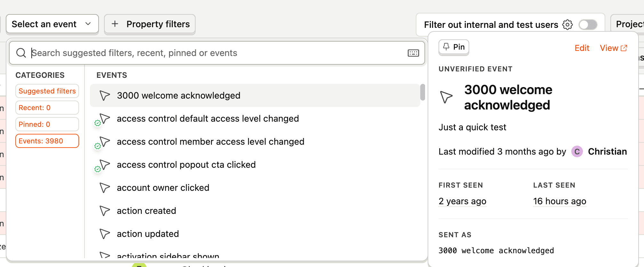The image size is (644, 267).
Task: Click cursor icon of 3000 welcome acknowledged row
Action: coord(105,95)
